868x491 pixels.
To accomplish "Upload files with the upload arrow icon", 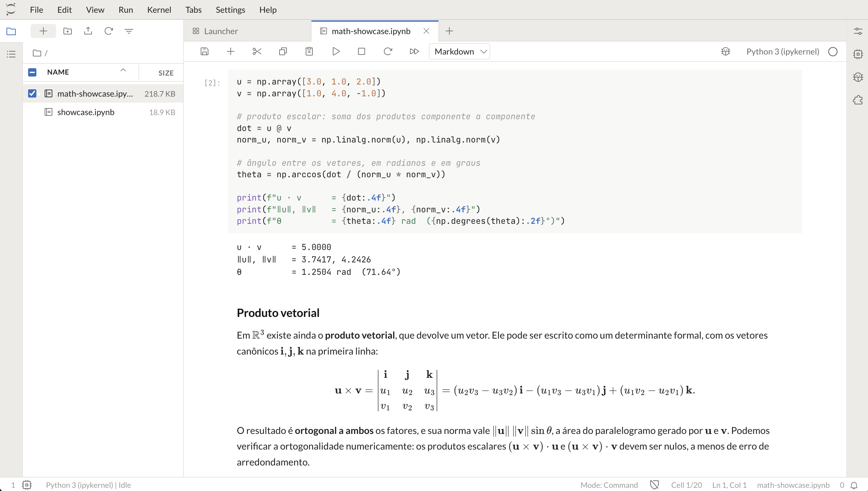I will pyautogui.click(x=88, y=31).
